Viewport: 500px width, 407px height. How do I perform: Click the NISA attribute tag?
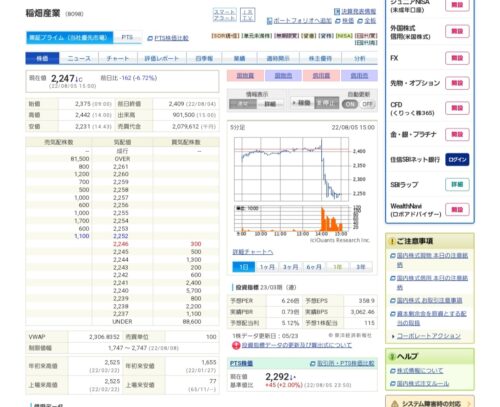[344, 36]
